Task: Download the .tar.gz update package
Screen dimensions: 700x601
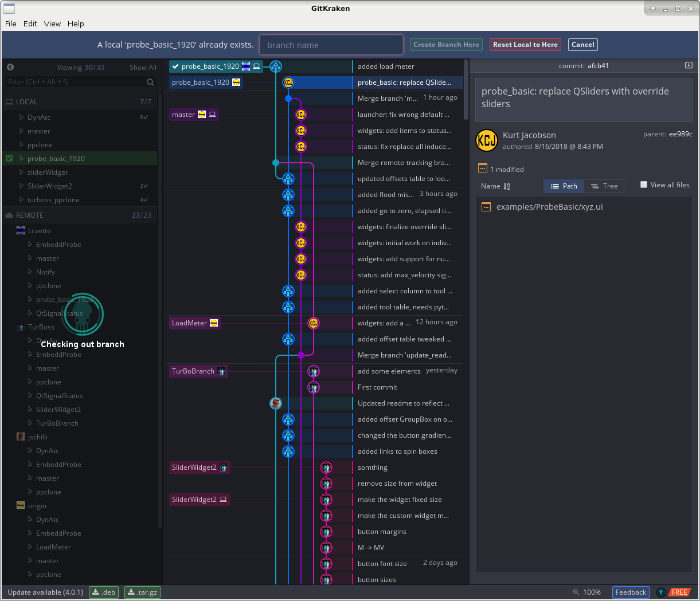Action: pyautogui.click(x=143, y=592)
